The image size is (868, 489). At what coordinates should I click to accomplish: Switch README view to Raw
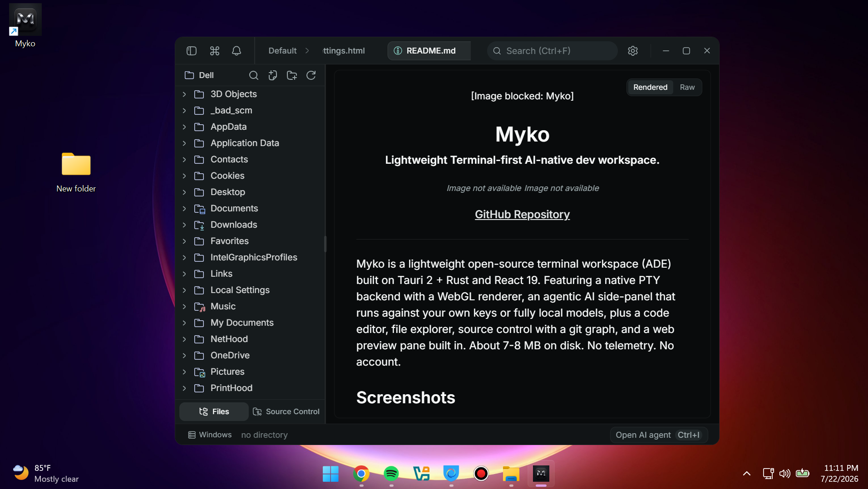[687, 87]
